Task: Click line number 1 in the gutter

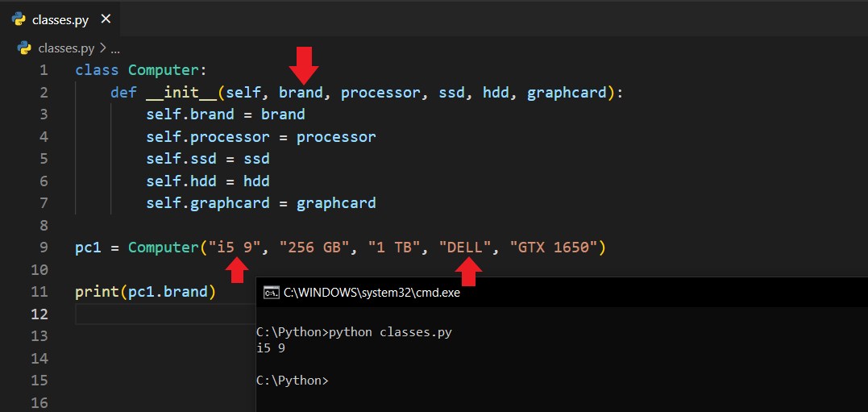Action: 44,70
